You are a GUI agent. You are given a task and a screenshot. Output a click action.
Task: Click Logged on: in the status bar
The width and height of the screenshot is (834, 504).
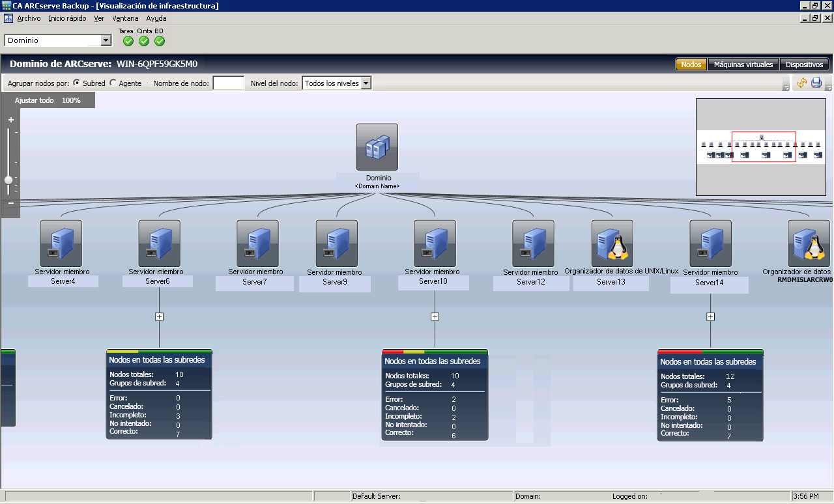(629, 496)
